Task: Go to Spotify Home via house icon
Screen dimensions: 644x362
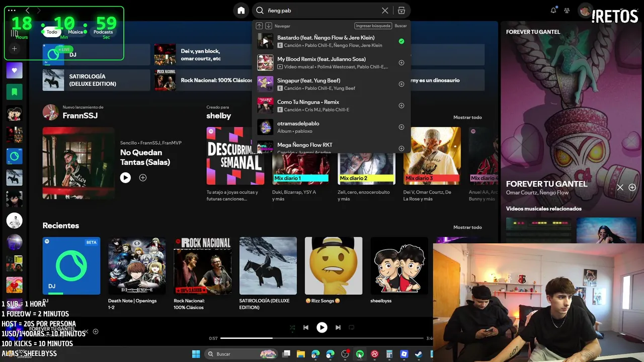Action: coord(241,11)
